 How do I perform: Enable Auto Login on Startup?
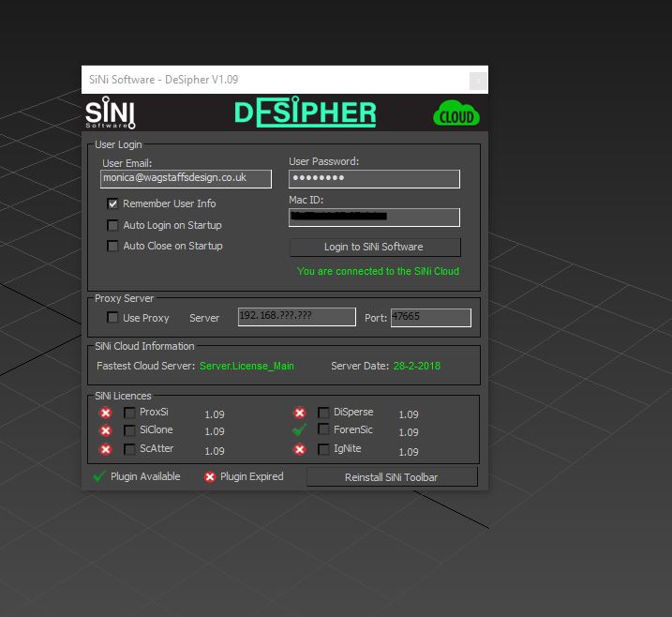pyautogui.click(x=113, y=225)
